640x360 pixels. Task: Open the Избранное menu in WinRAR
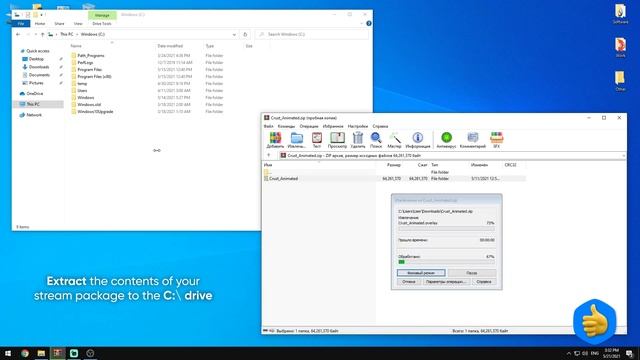tap(333, 126)
